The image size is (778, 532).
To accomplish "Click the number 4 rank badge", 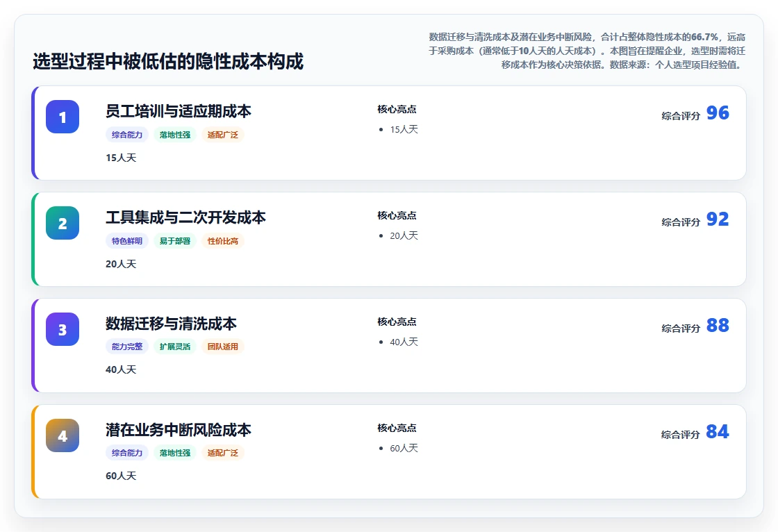I will pos(63,435).
